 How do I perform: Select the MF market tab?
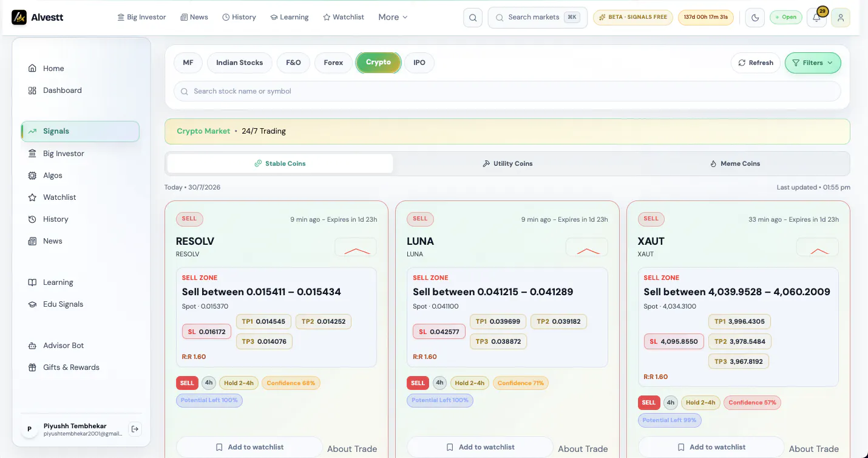click(x=188, y=63)
